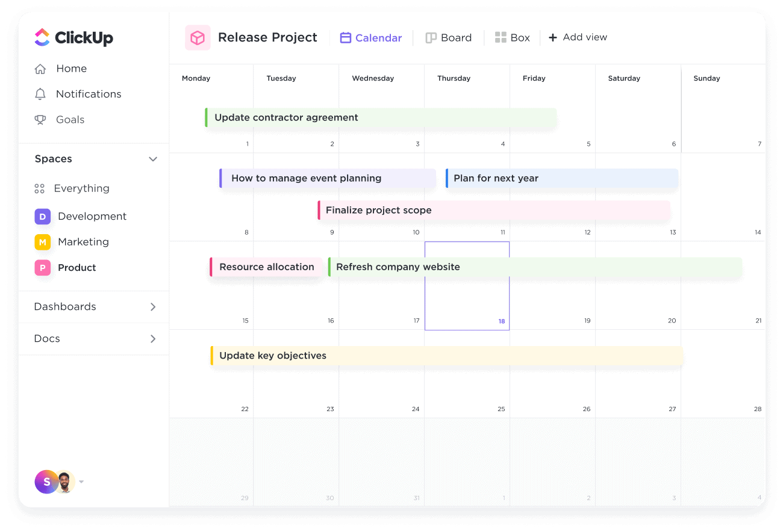Click the ClickUp logo

pyautogui.click(x=73, y=37)
